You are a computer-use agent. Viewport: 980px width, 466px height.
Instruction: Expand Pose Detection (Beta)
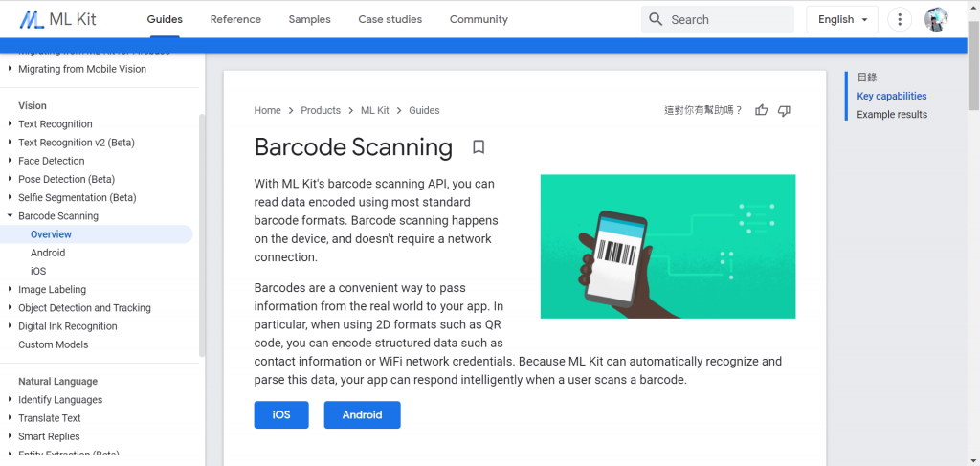(x=10, y=179)
